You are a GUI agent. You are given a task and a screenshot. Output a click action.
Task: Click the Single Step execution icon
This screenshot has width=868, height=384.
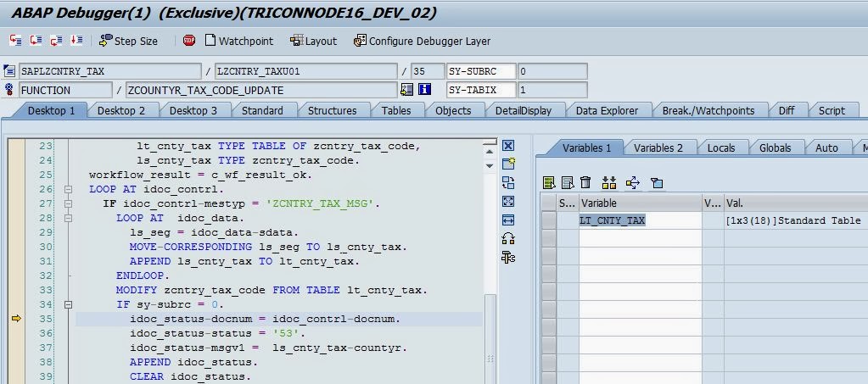[x=15, y=41]
